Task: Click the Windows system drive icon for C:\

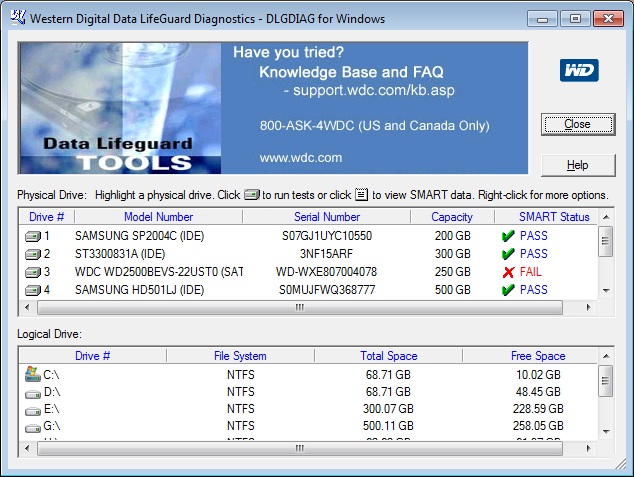Action: pyautogui.click(x=33, y=374)
